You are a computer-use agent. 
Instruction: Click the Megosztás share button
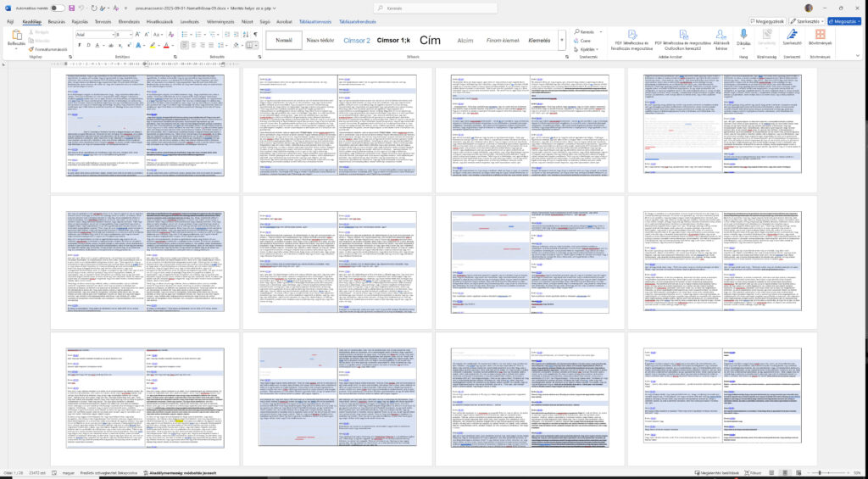843,21
